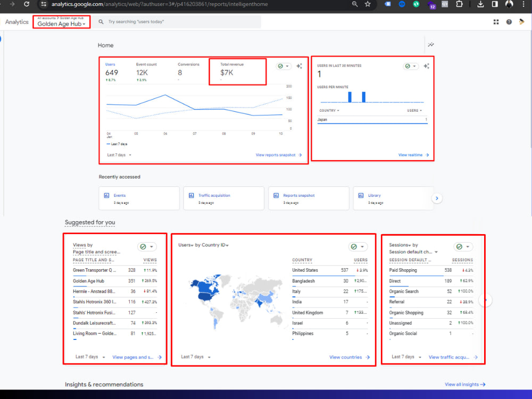Open check-mark dropdown on Sessions card
This screenshot has width=532, height=399.
(x=463, y=247)
